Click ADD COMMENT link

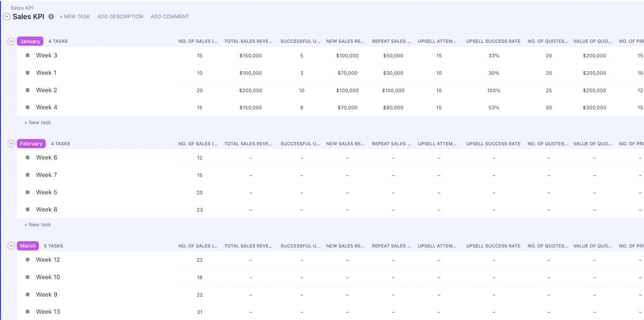pyautogui.click(x=170, y=17)
